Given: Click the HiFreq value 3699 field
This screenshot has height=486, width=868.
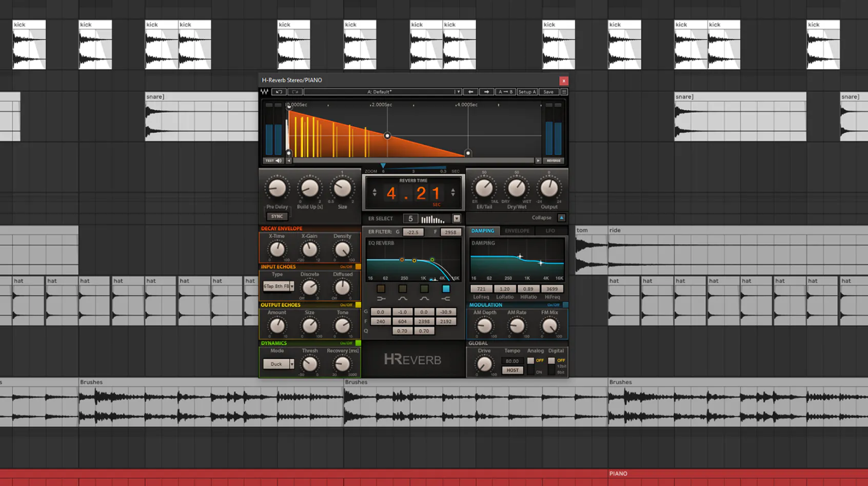Looking at the screenshot, I should tap(552, 289).
